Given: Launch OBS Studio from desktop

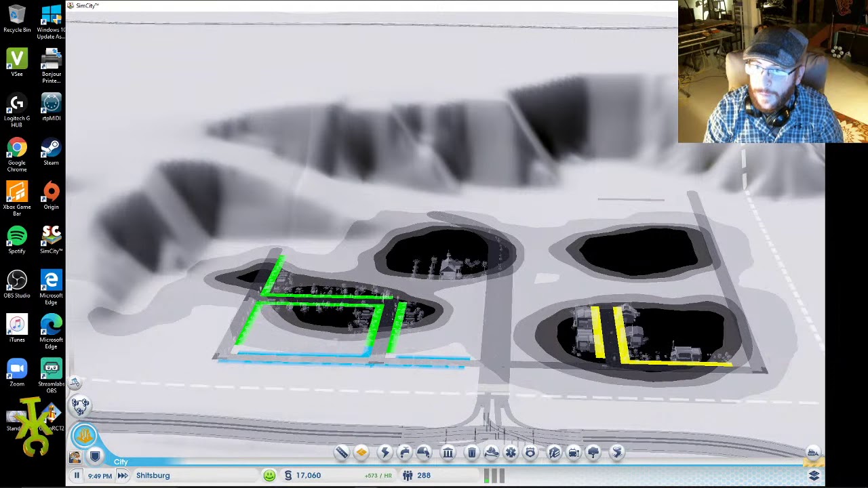Looking at the screenshot, I should point(17,285).
